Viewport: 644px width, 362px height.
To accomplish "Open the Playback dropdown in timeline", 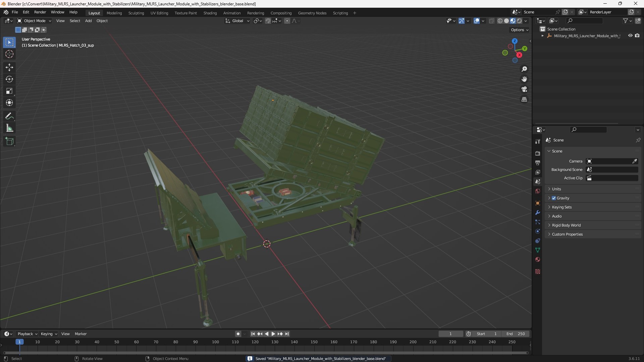I will pyautogui.click(x=27, y=334).
